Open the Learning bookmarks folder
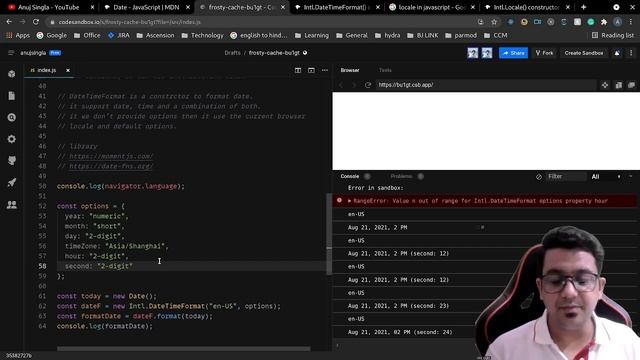 click(x=312, y=36)
